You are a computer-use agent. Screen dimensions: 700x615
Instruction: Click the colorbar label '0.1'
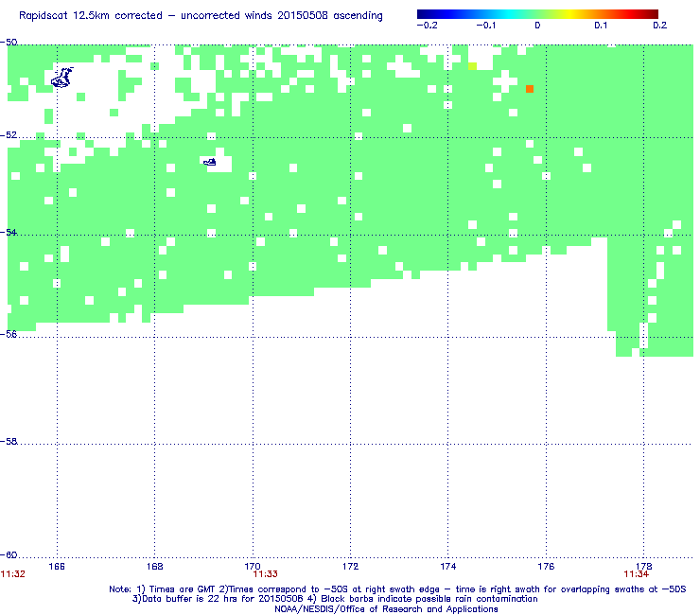(601, 26)
